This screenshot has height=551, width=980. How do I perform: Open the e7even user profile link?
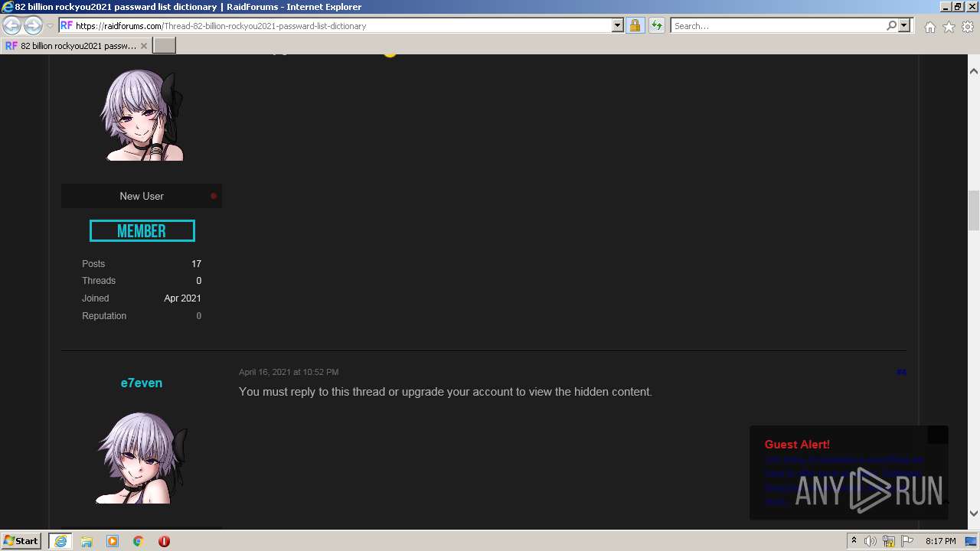142,383
